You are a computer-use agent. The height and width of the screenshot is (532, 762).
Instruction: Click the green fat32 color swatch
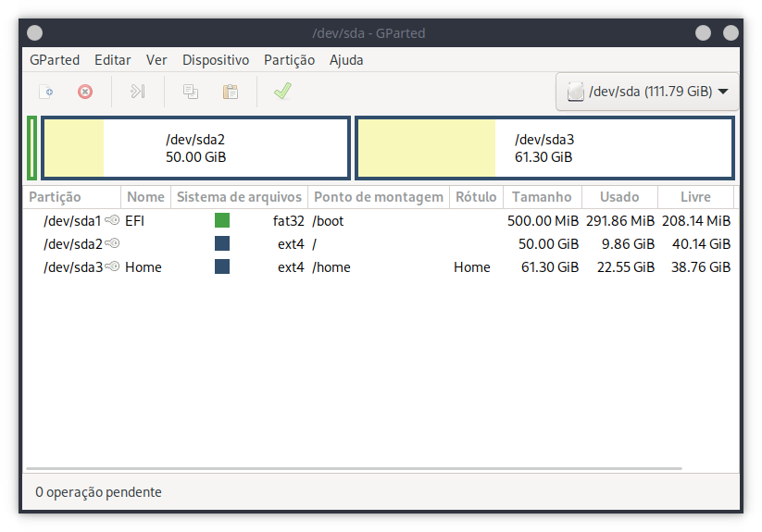tap(222, 220)
